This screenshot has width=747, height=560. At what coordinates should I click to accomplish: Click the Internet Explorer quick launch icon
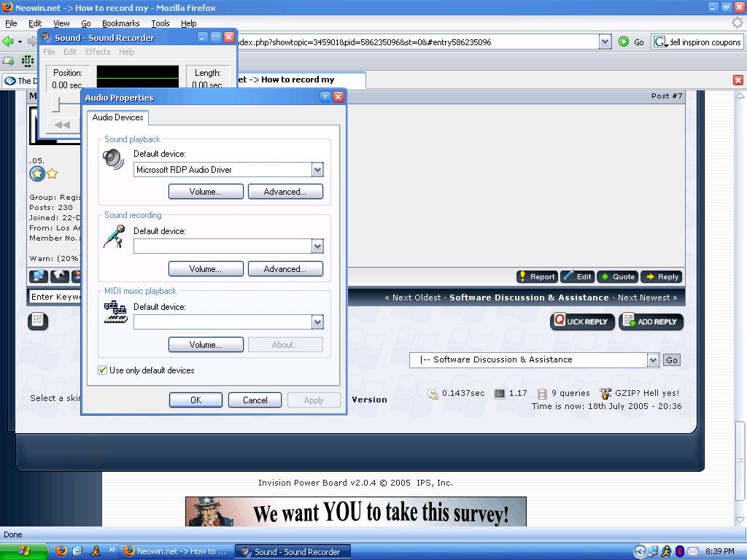pyautogui.click(x=77, y=551)
